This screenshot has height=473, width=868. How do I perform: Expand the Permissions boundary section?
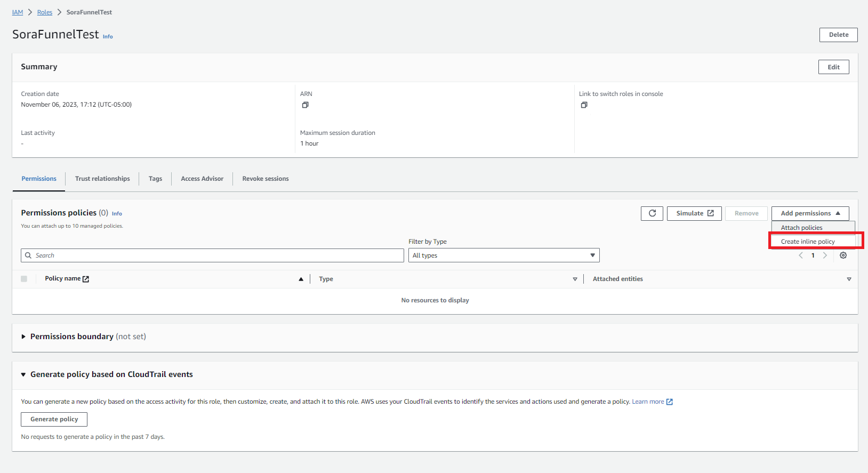click(x=23, y=336)
